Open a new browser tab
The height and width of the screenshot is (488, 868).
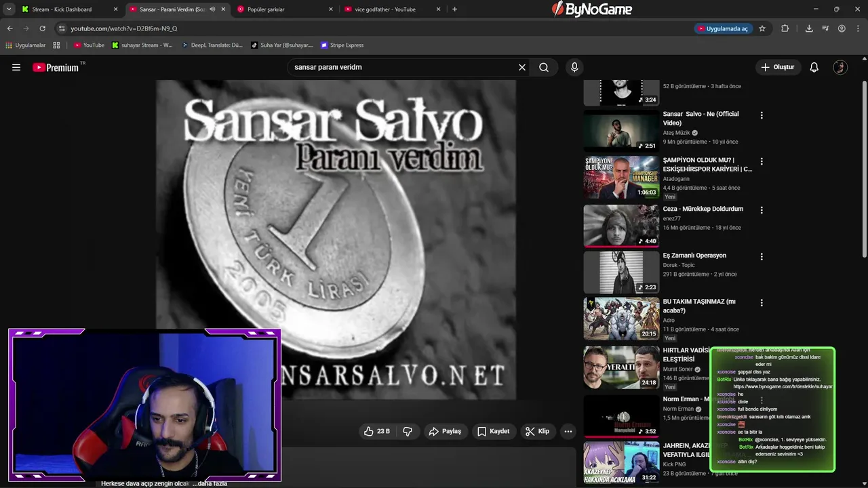click(454, 9)
